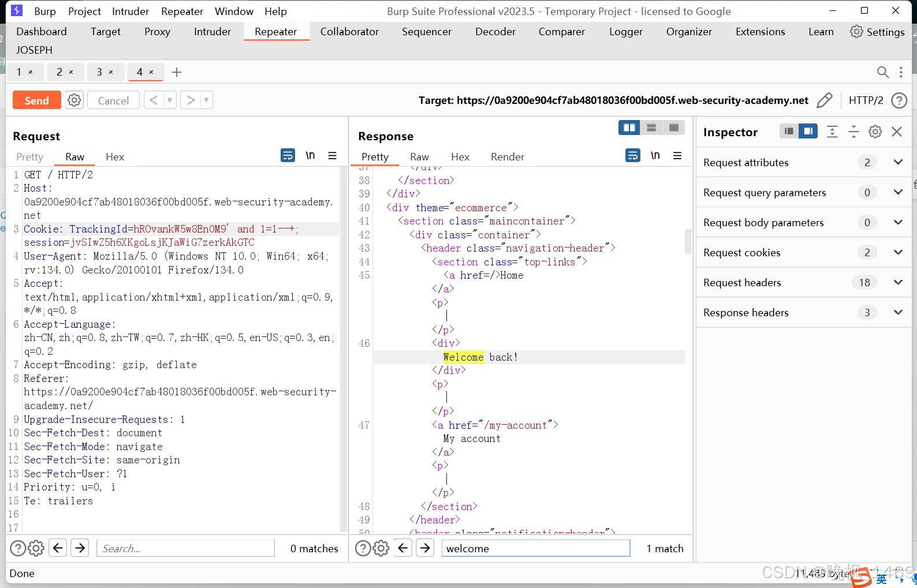Go to previous response search match
The width and height of the screenshot is (917, 588).
(403, 548)
